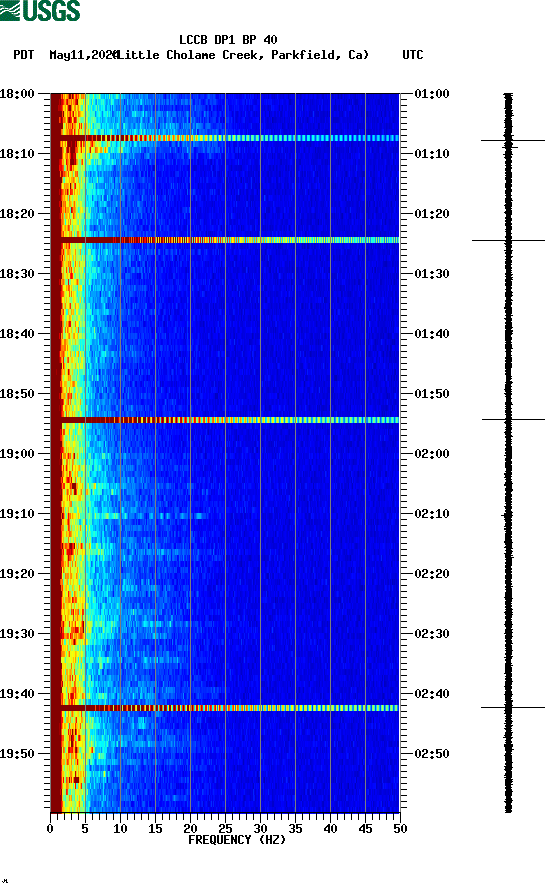552x892 pixels.
Task: Click the 18:10 PDT time label
Action: [x=17, y=154]
